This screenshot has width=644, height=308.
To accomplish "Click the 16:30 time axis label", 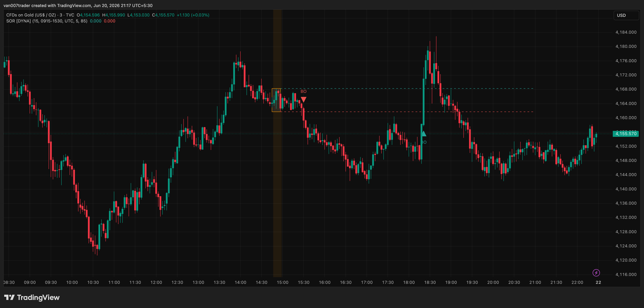I will [346, 282].
